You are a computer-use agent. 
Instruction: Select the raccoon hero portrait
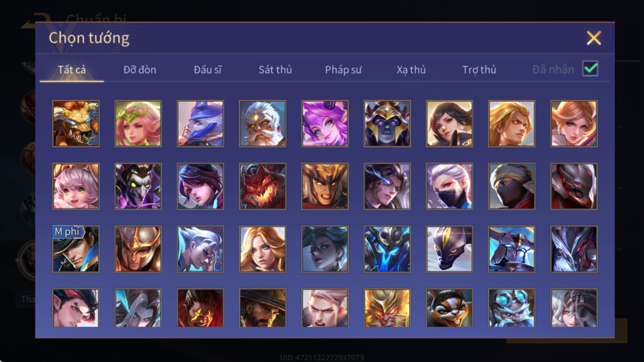coord(449,308)
